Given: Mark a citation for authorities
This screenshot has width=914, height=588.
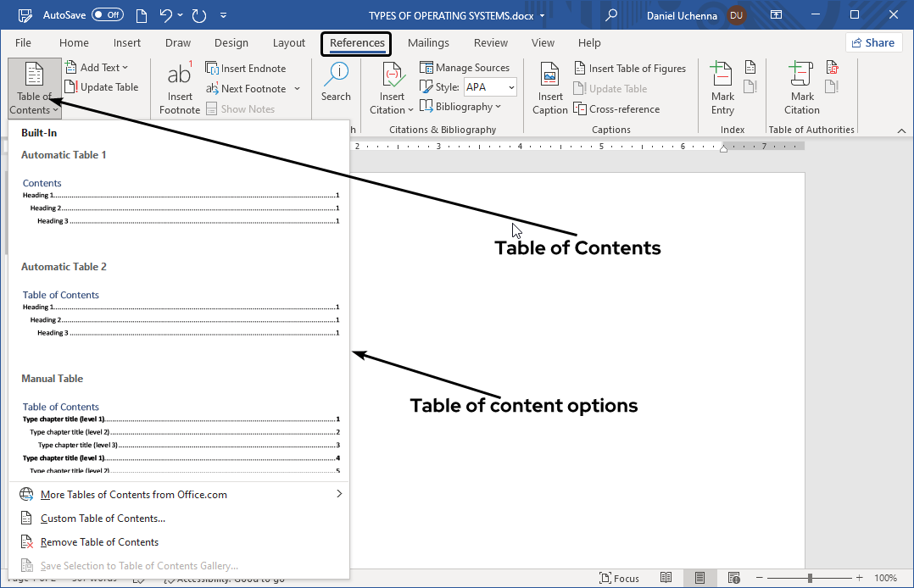Looking at the screenshot, I should coord(801,87).
